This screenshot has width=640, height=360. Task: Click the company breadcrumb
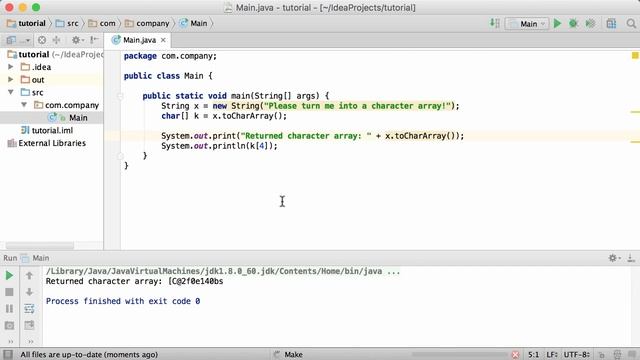tap(147, 23)
